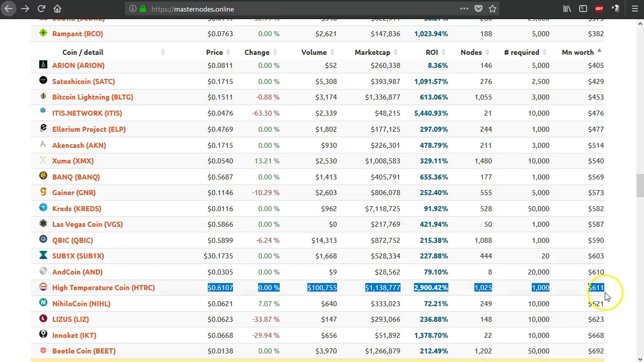The image size is (644, 362).
Task: Bookmark this page with the star icon
Action: 493,9
